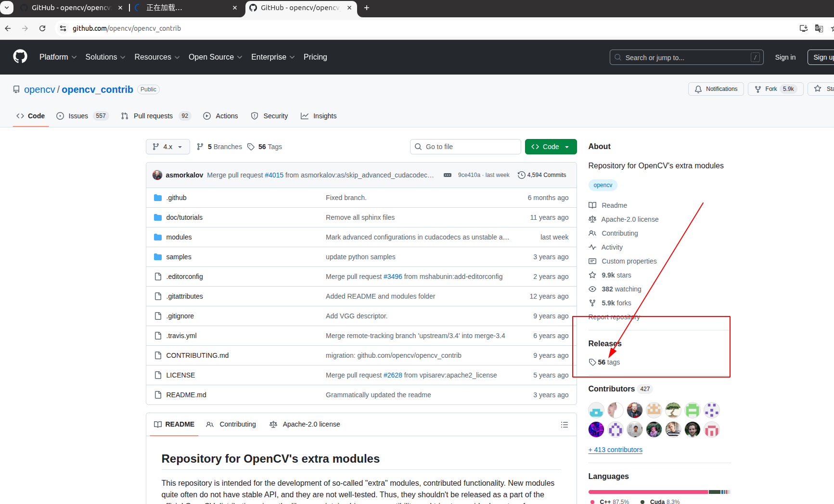This screenshot has height=504, width=834.
Task: Click the 9.9k stars link
Action: (616, 275)
